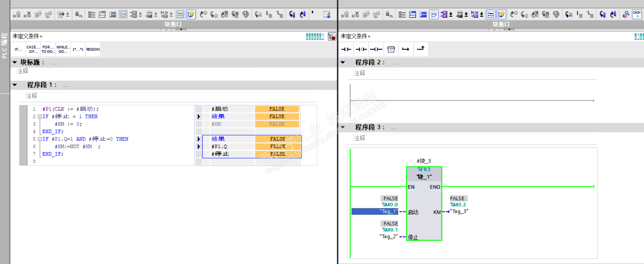Image resolution: width=644 pixels, height=264 pixels.
Task: Collapse 程序段 3 network
Action: click(x=343, y=127)
